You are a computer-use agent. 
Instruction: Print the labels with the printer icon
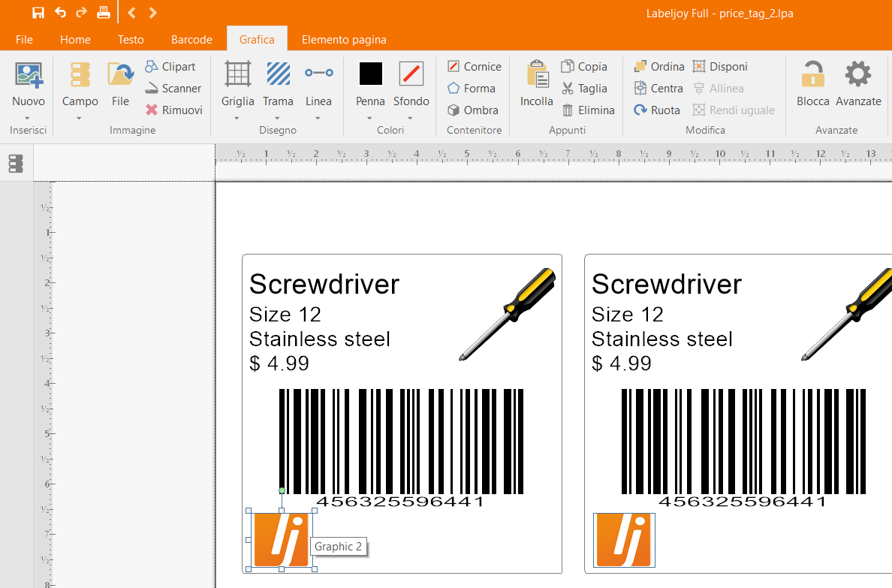103,13
